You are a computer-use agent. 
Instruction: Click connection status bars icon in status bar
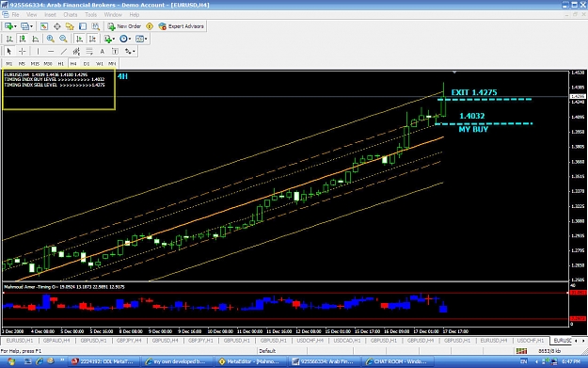pos(521,351)
